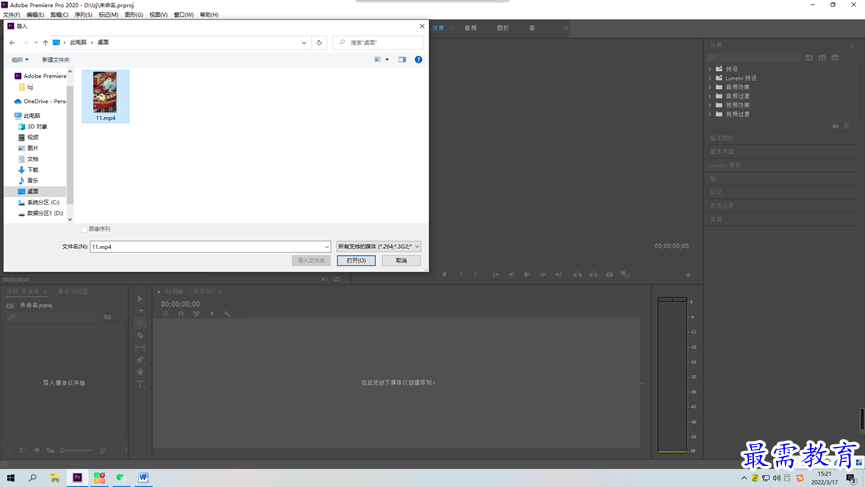Click Go to Out point button
This screenshot has width=865, height=487.
558,275
